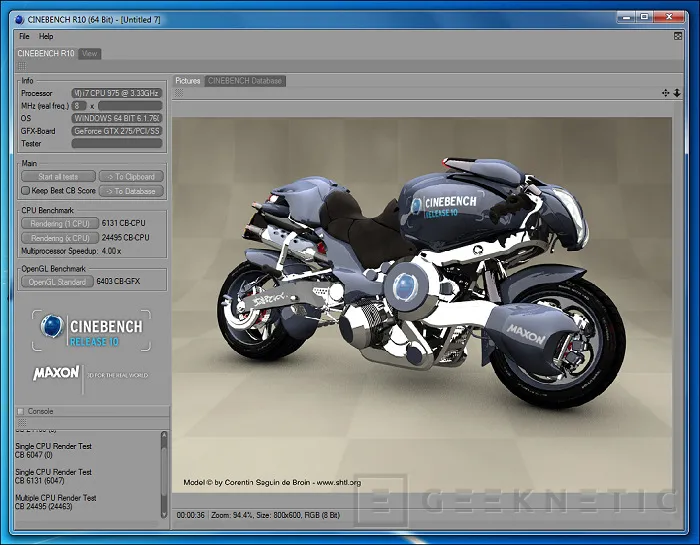This screenshot has height=545, width=700.
Task: Close the CINEBENCH window
Action: click(x=668, y=17)
